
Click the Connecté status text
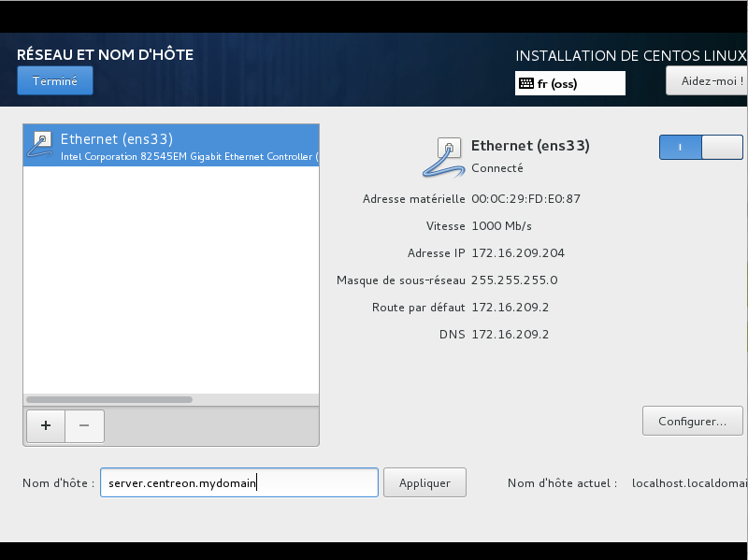point(497,168)
